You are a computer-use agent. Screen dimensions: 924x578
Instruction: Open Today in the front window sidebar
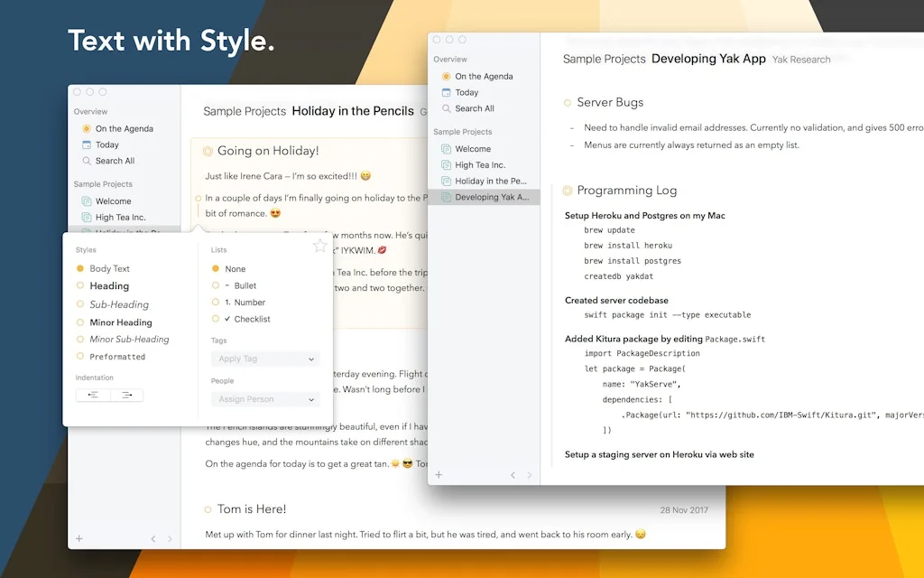point(467,92)
